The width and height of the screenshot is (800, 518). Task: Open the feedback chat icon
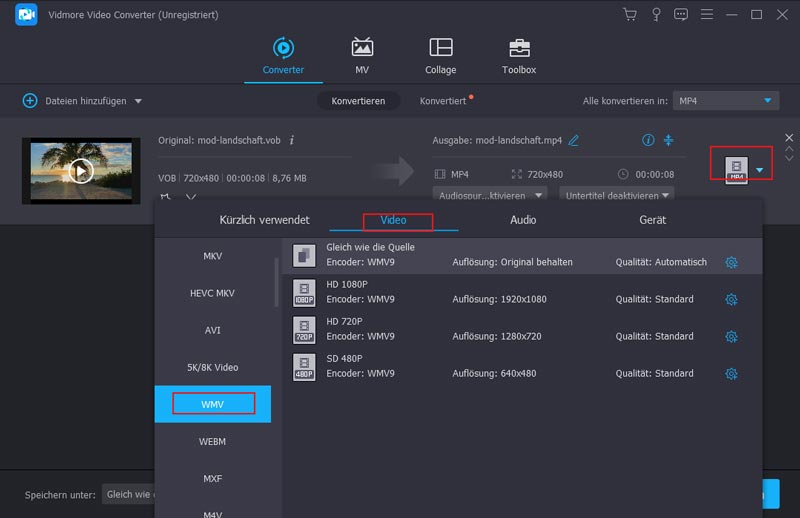click(682, 15)
